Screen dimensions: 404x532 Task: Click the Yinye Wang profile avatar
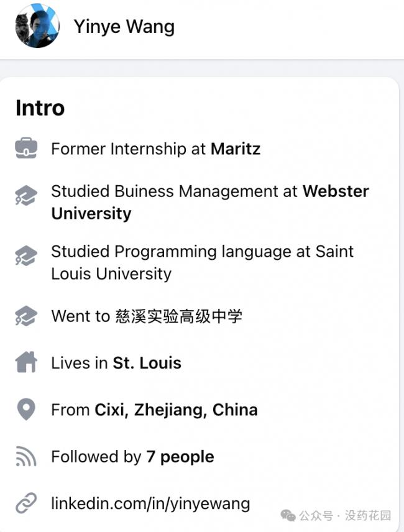pyautogui.click(x=37, y=26)
